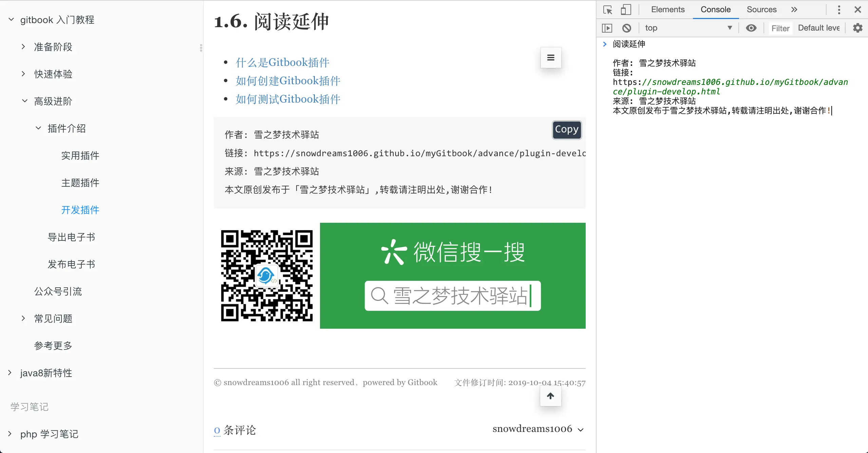
Task: Show the console sidebar
Action: [607, 28]
